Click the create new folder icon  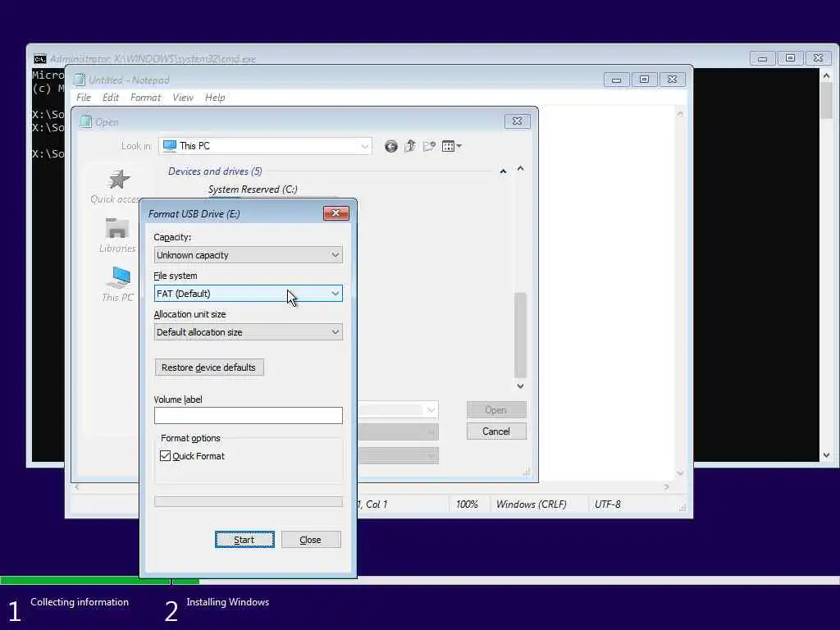[429, 146]
